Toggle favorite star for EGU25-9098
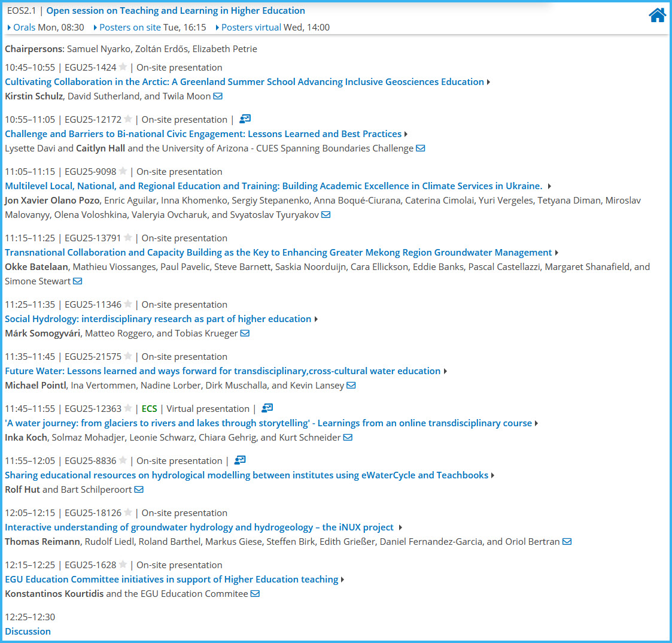Viewport: 672px width, 643px height. [123, 171]
